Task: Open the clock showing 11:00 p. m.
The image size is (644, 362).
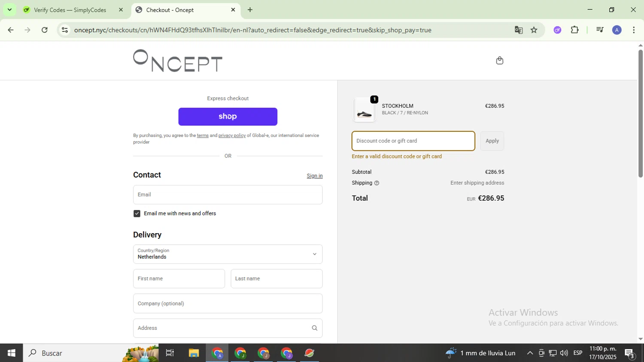Action: click(x=602, y=349)
